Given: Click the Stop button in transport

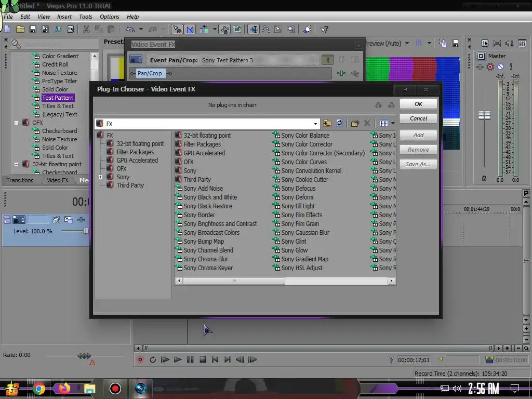Looking at the screenshot, I should 203,360.
